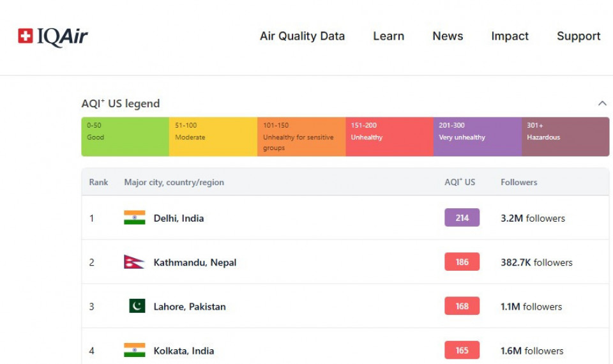
Task: Click the Followers column header
Action: point(518,182)
